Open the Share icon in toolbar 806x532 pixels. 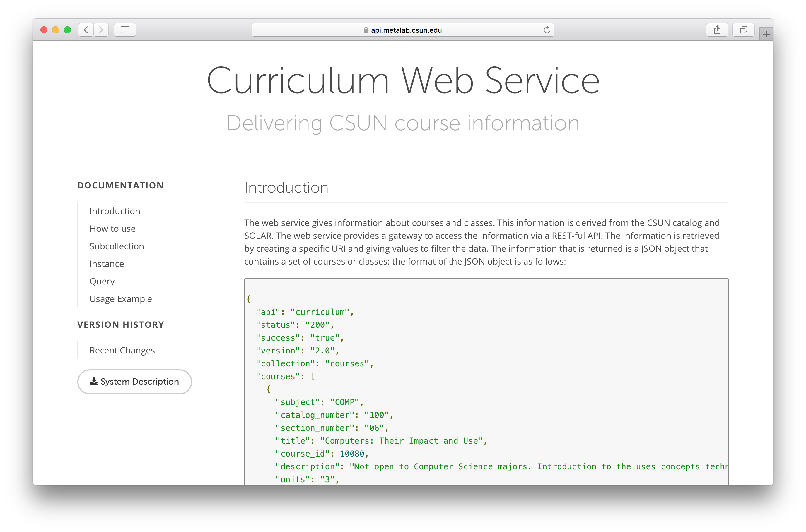tap(717, 30)
